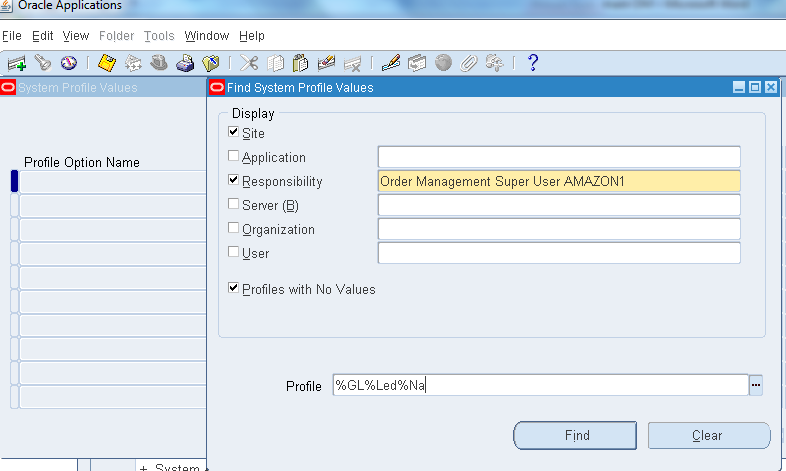Click the Server input field
This screenshot has height=471, width=786.
tap(559, 205)
